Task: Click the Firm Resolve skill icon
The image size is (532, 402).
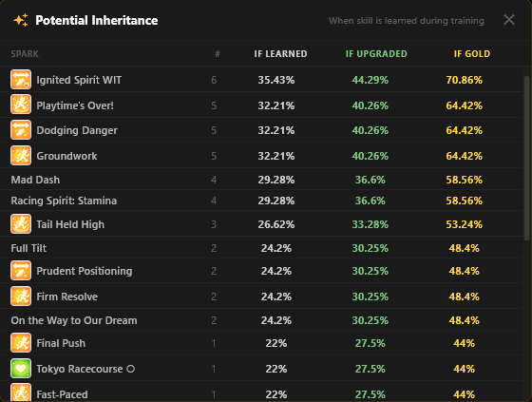Action: pos(21,297)
